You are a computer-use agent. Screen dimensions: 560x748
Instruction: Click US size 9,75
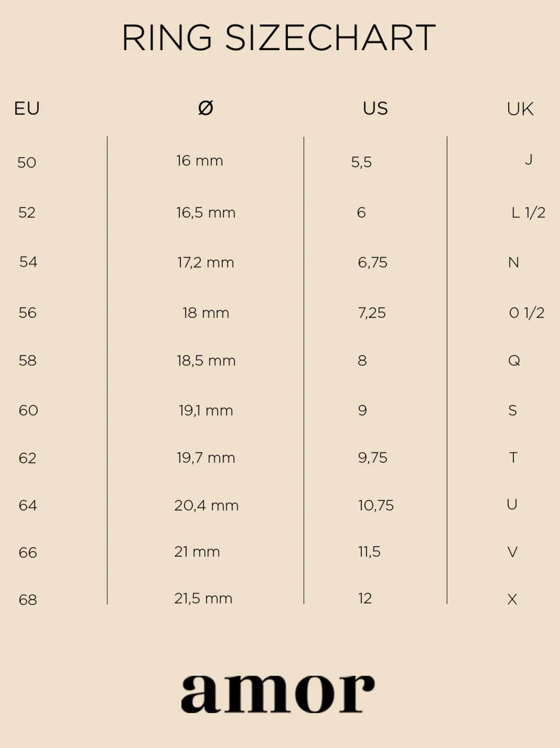tap(372, 458)
